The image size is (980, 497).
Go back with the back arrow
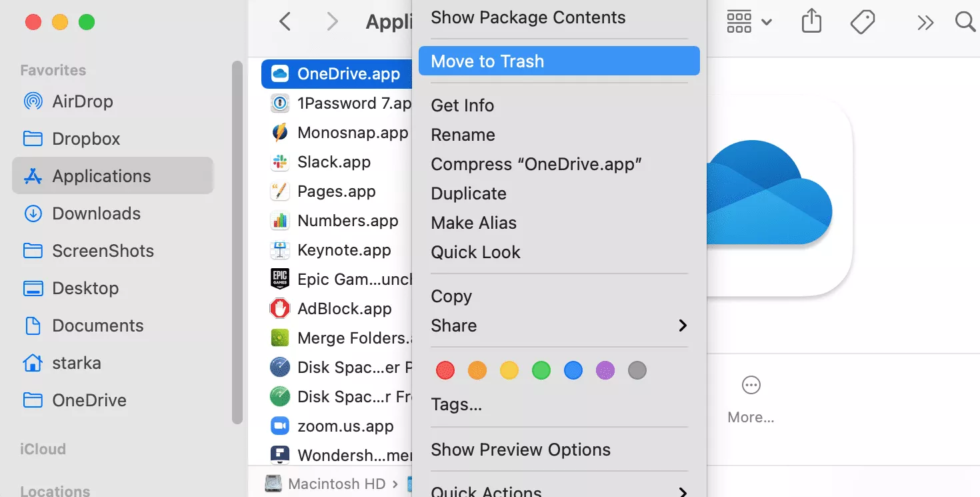click(285, 22)
